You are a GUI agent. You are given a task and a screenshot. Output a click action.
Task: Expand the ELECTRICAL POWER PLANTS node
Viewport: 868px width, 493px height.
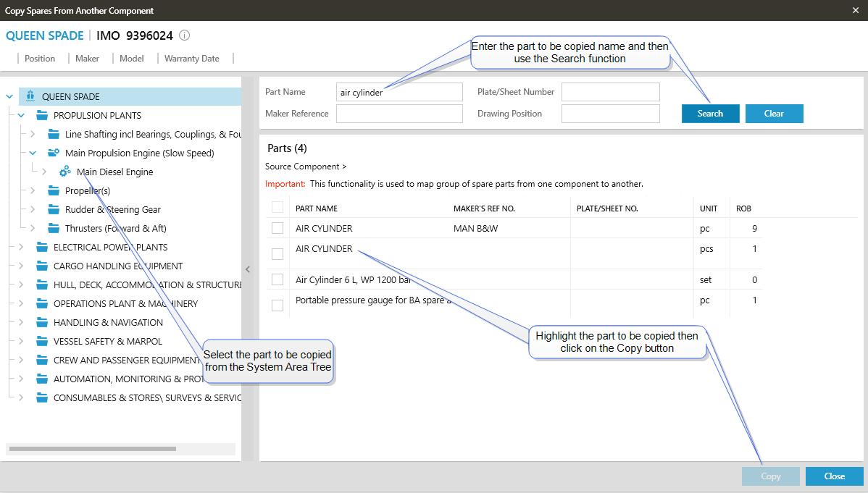21,247
